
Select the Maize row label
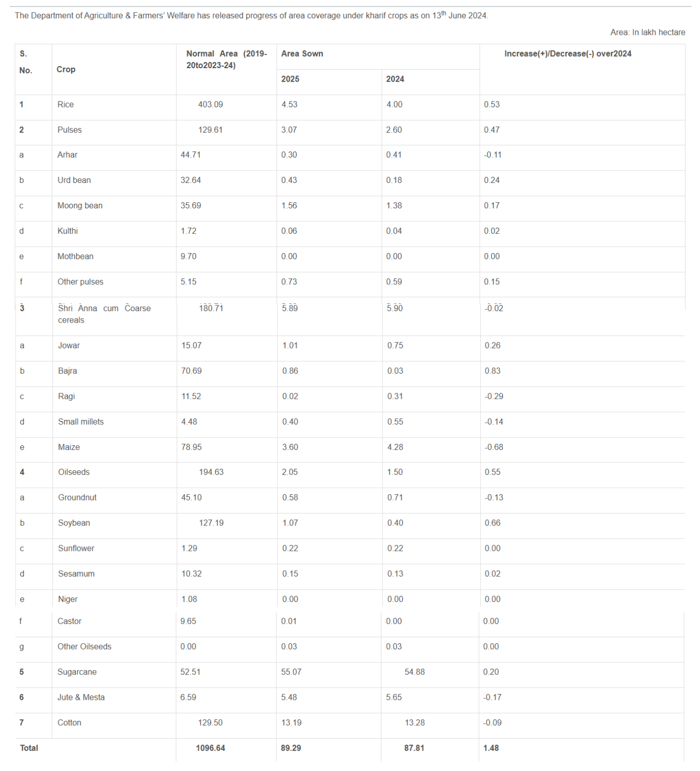69,447
